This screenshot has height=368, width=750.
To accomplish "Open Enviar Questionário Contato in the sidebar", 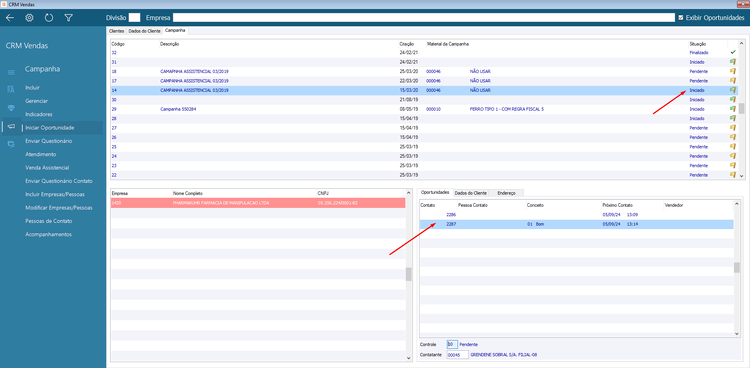I will point(59,181).
